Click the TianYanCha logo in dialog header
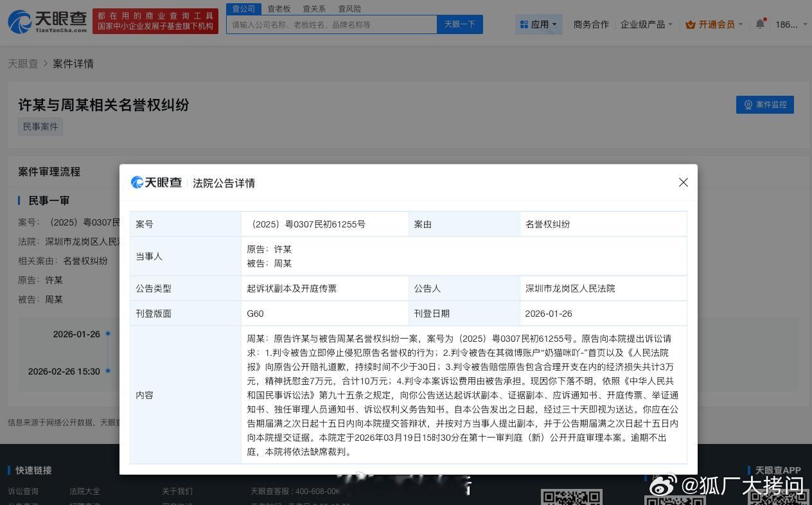 tap(156, 183)
